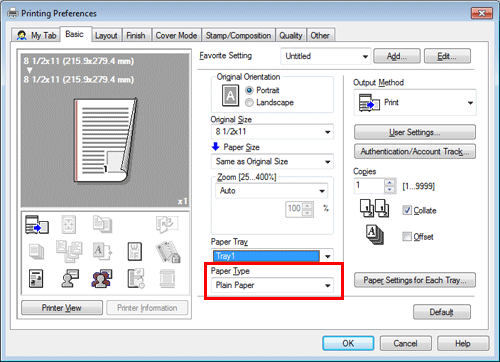Click the collate pages icon under Copies

tap(374, 208)
